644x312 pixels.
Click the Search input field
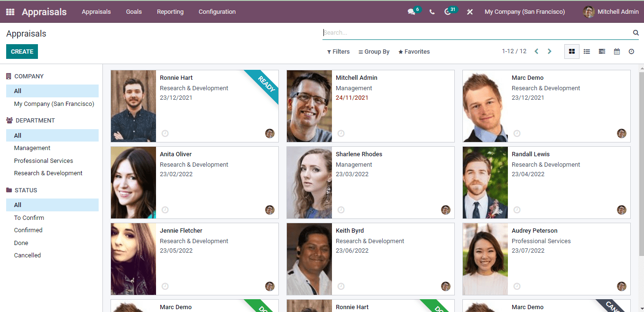click(x=477, y=33)
